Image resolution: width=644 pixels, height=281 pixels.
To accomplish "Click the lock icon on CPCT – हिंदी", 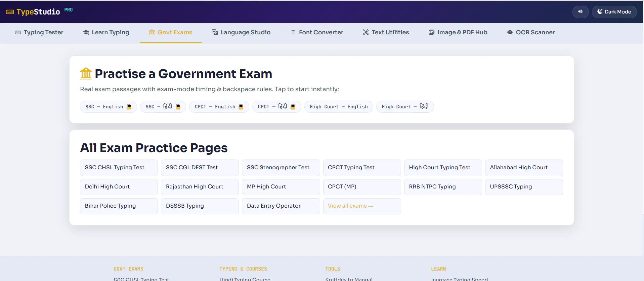I will 293,107.
